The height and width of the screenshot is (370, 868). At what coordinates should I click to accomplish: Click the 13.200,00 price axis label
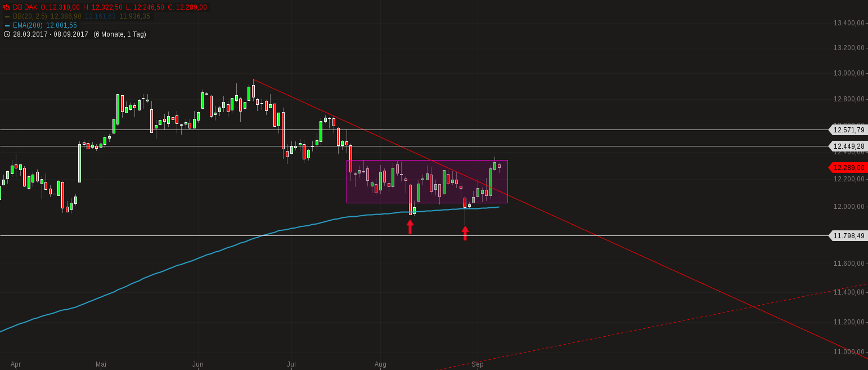tap(848, 48)
